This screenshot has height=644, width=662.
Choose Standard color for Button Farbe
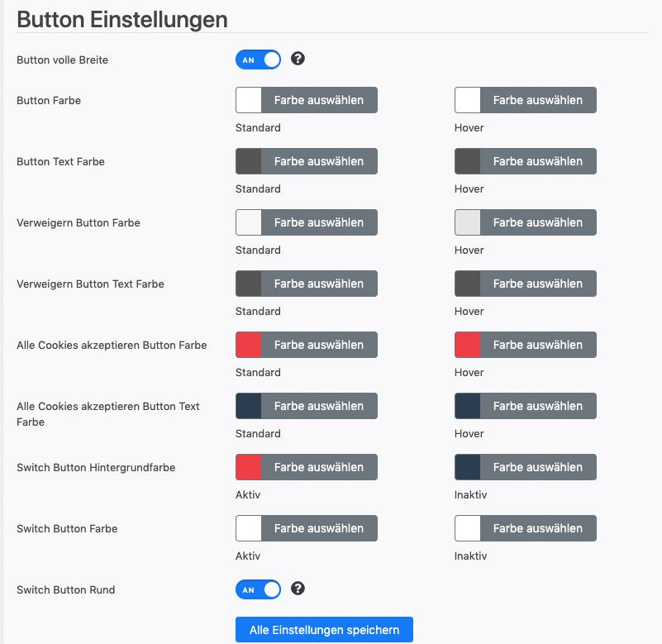pyautogui.click(x=307, y=100)
